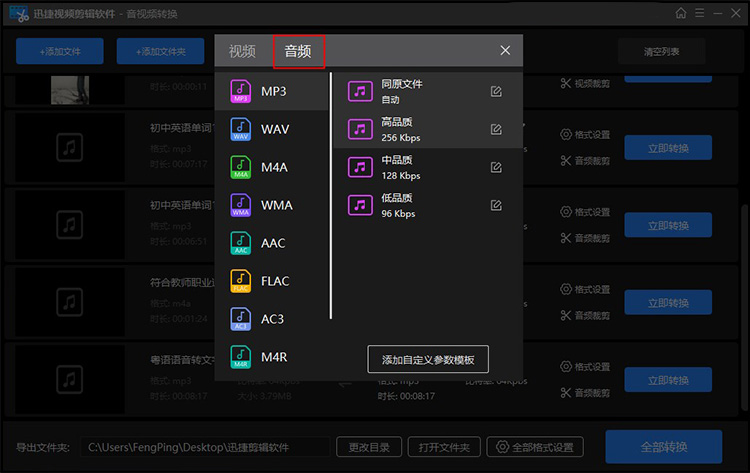Image resolution: width=750 pixels, height=473 pixels.
Task: Click the 打开文件夹 button
Action: [x=444, y=447]
